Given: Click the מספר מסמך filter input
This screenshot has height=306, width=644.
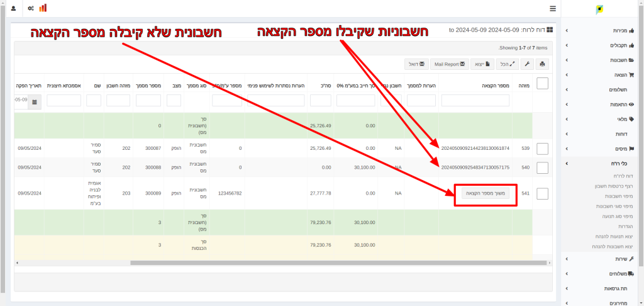Looking at the screenshot, I should 148,100.
